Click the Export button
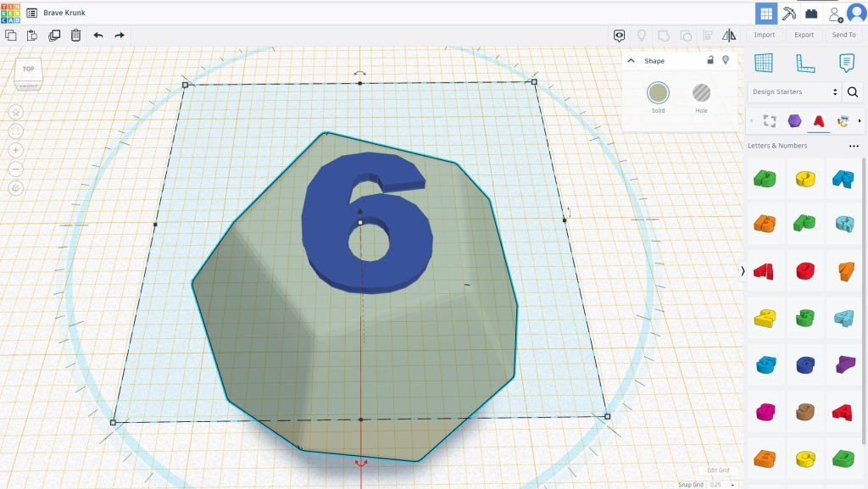 804,35
